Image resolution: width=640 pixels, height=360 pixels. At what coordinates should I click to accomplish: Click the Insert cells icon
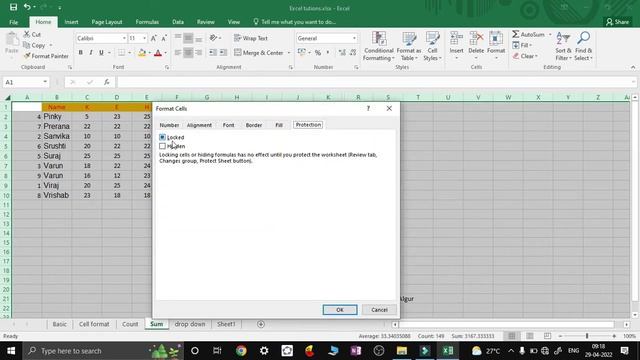pyautogui.click(x=456, y=38)
